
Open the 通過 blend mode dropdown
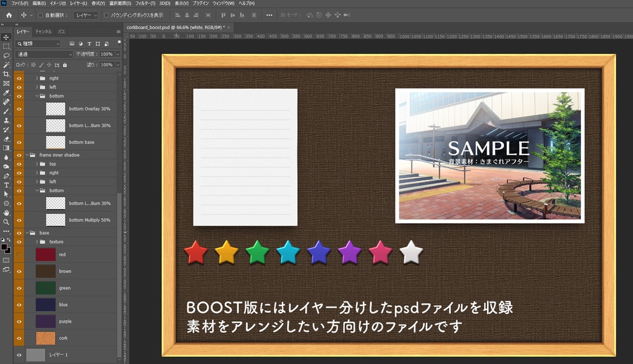(x=45, y=54)
